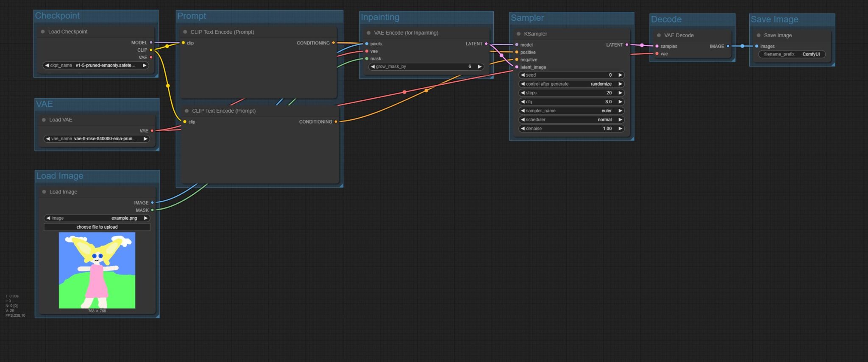Open the scheduler dropdown showing normal

point(571,120)
